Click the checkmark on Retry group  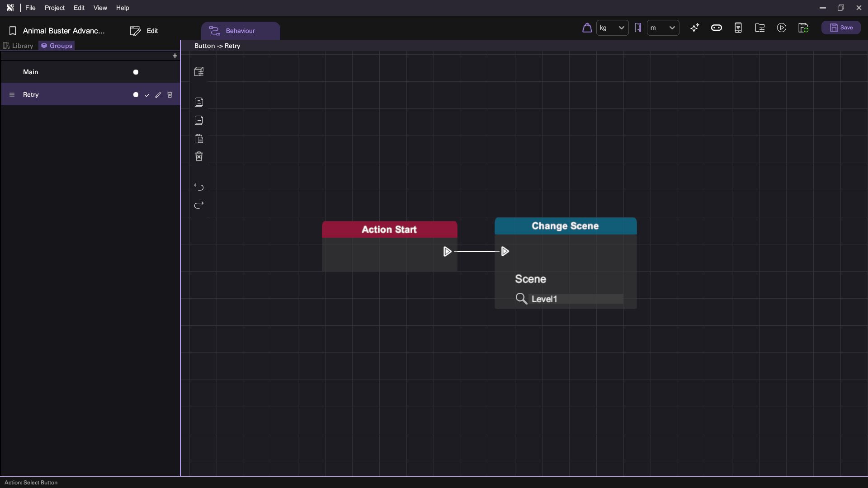pos(147,95)
